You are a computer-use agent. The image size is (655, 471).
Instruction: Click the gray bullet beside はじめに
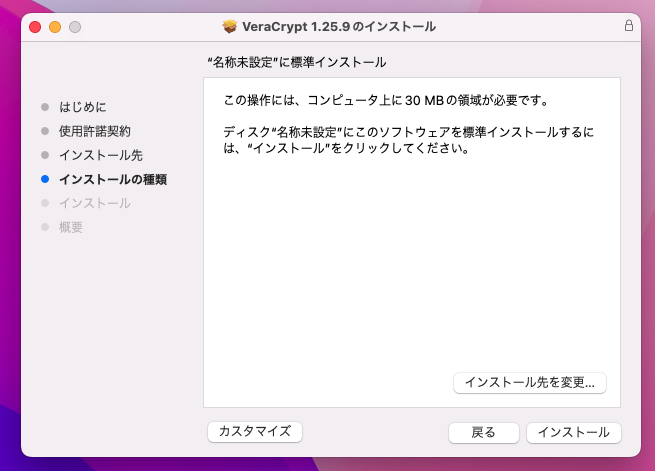coord(45,106)
